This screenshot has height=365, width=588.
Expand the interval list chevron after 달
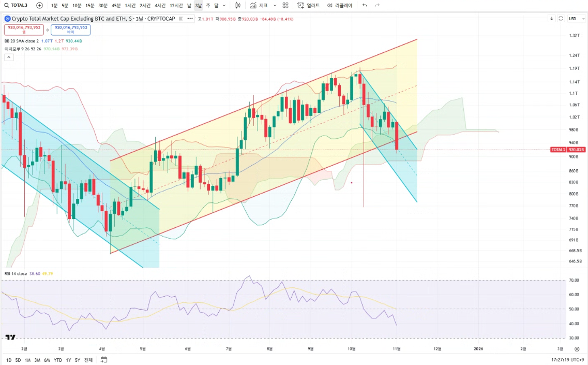pos(224,5)
